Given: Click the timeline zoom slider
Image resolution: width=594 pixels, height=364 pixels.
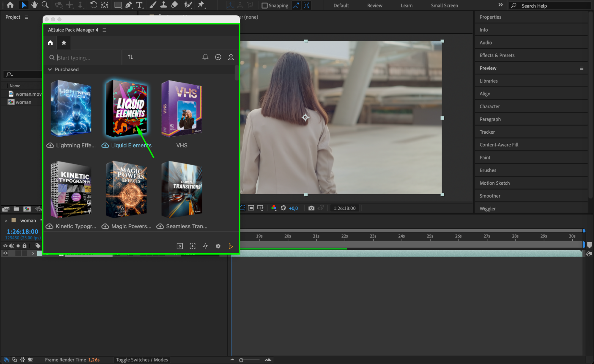Looking at the screenshot, I should [241, 360].
